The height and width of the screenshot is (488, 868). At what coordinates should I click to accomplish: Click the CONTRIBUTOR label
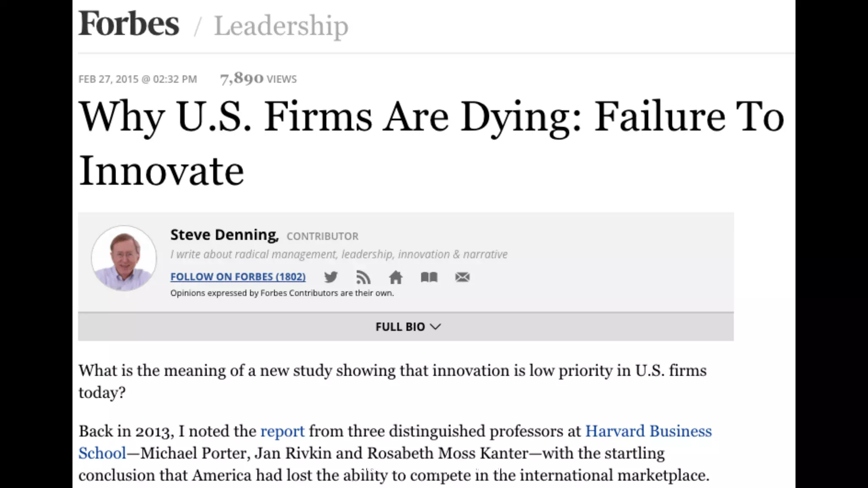click(x=322, y=236)
